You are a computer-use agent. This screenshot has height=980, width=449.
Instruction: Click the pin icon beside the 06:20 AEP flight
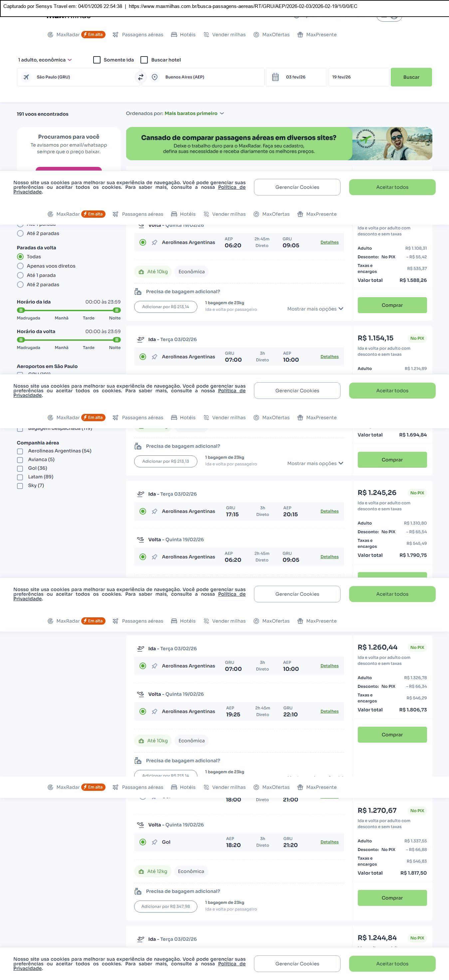click(x=154, y=243)
